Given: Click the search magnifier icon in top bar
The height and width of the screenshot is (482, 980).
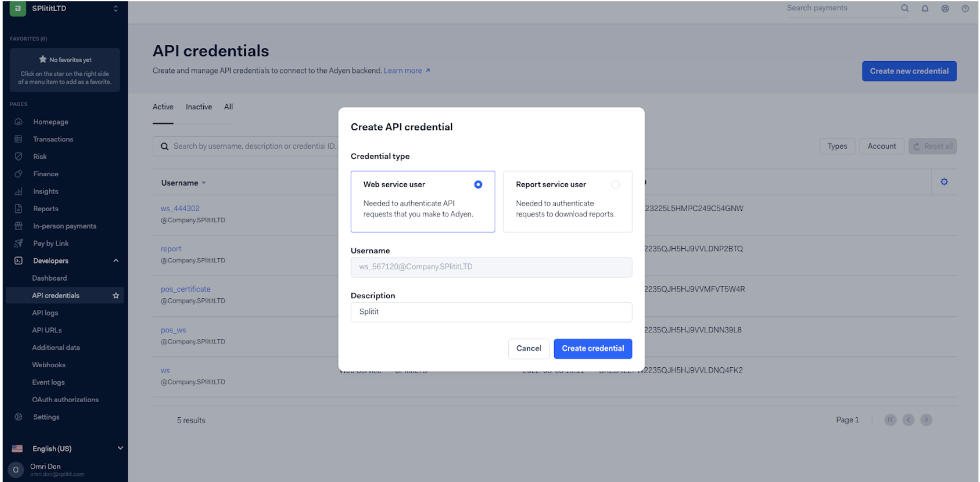Looking at the screenshot, I should pos(905,8).
